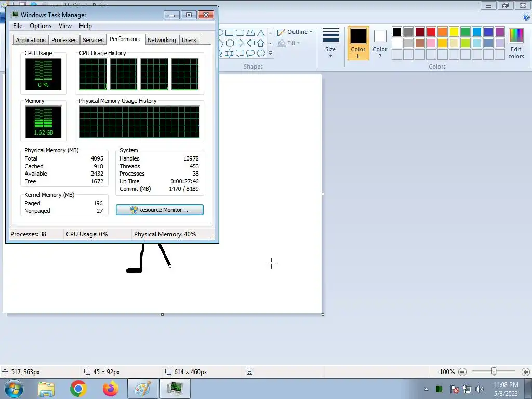Click the zoom slider thumb in Paint
Screen dimensions: 532x399
point(494,372)
